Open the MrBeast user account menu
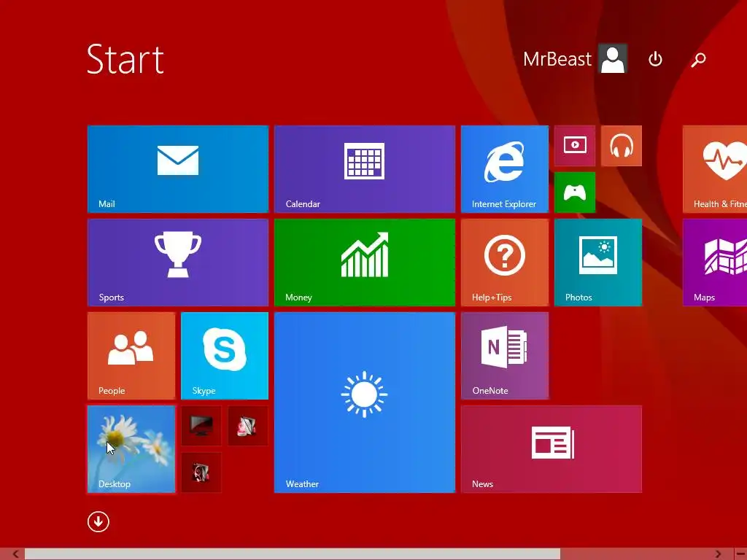Screen dimensions: 747x560 [575, 59]
